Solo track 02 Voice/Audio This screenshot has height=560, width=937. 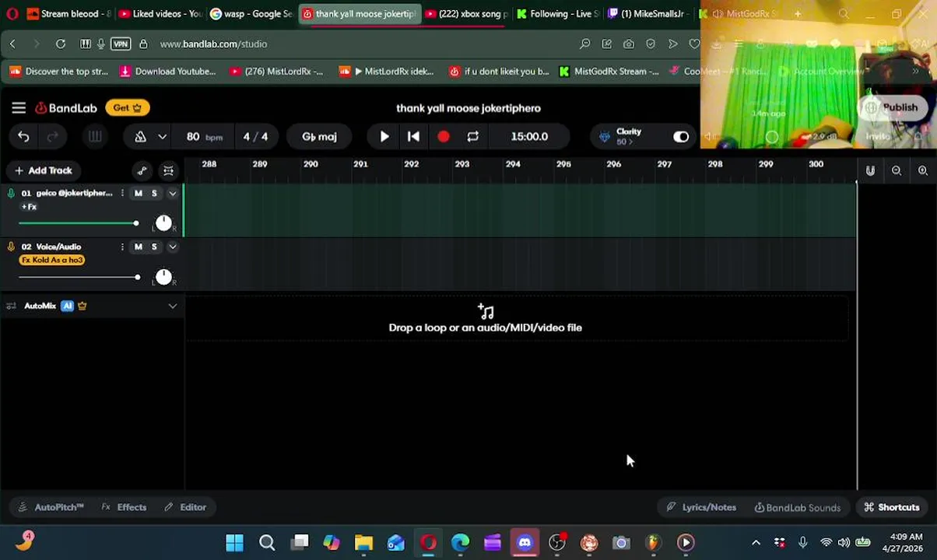(x=154, y=247)
